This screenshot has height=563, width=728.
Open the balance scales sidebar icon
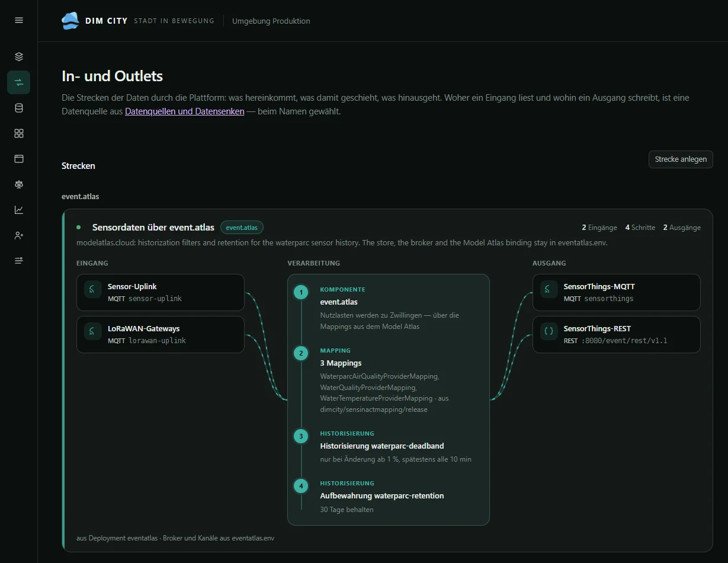click(x=19, y=184)
